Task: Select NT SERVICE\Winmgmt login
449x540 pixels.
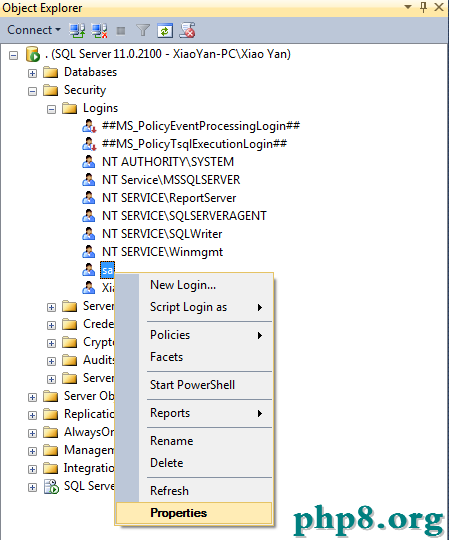Action: point(163,252)
